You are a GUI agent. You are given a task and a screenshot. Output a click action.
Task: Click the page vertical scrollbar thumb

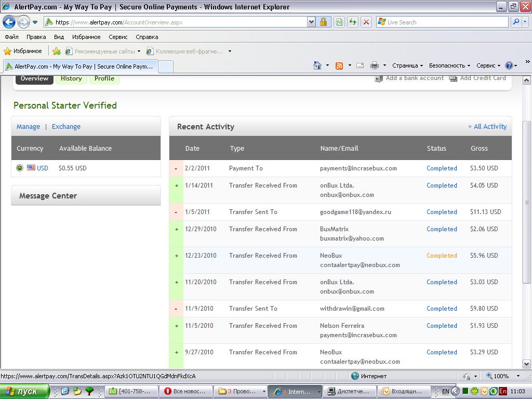point(527,202)
